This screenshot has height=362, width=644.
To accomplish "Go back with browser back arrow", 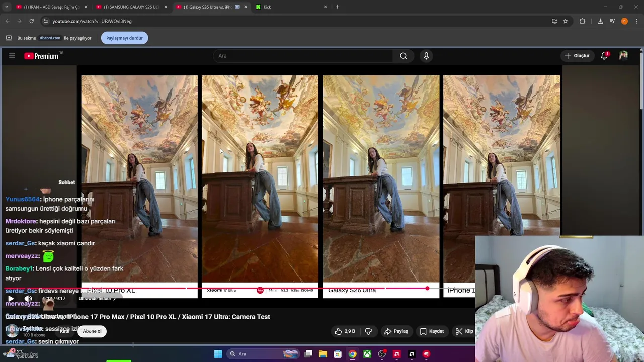I will tap(7, 21).
